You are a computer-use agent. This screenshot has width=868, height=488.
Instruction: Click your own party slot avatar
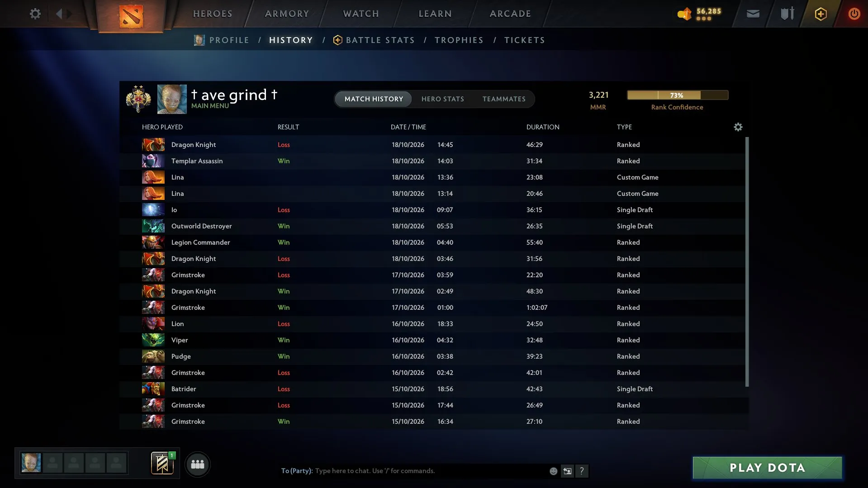[x=31, y=463]
